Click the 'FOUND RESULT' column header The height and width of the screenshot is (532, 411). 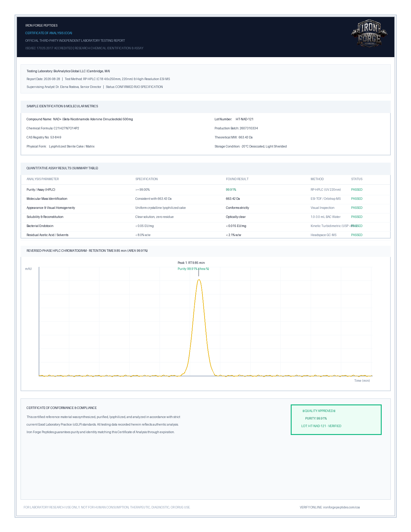click(237, 179)
